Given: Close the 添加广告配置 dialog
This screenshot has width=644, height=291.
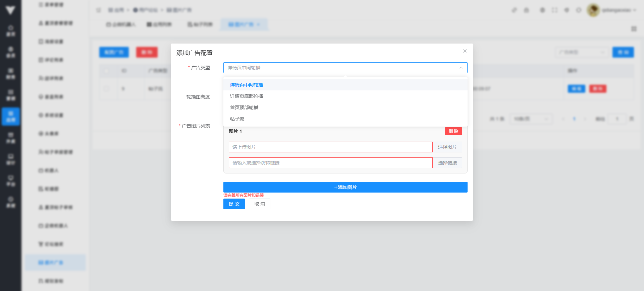Looking at the screenshot, I should pyautogui.click(x=465, y=51).
